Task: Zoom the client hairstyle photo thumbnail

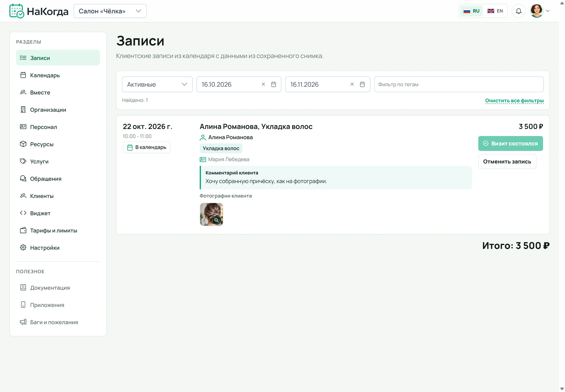Action: pyautogui.click(x=211, y=214)
